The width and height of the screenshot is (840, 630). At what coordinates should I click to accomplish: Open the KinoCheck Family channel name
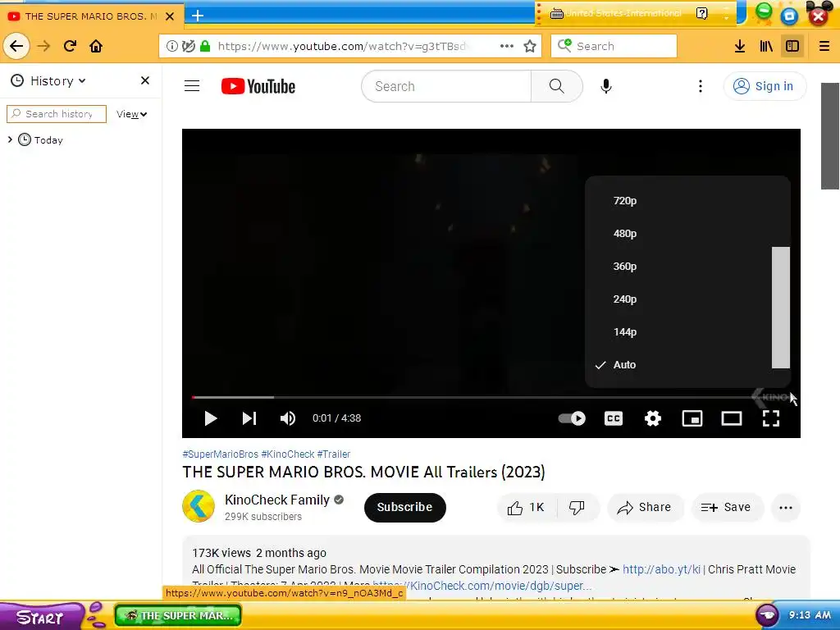[x=277, y=500]
